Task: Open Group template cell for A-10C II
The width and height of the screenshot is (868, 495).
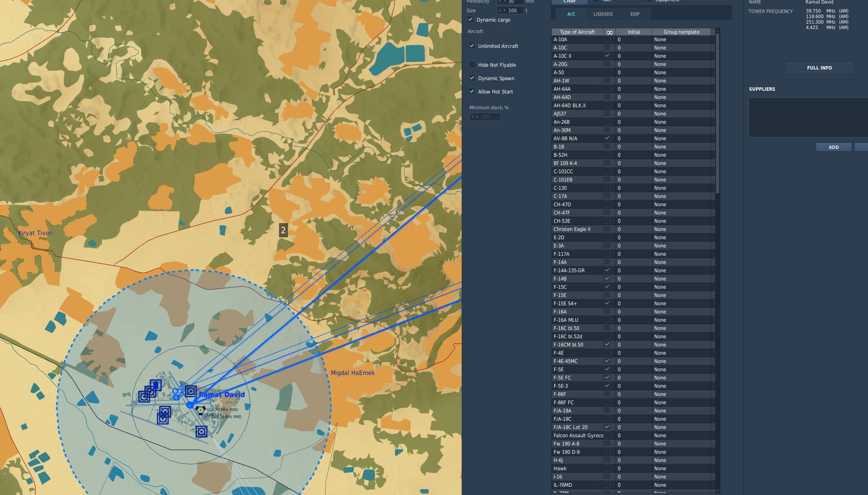Action: click(681, 56)
